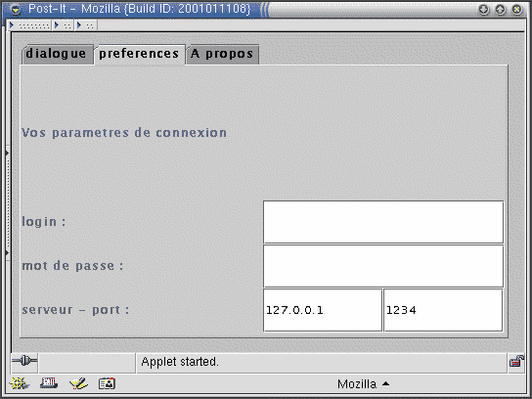Screen dimensions: 532x399
Task: Click the online/offline plug icon
Action: [x=24, y=361]
